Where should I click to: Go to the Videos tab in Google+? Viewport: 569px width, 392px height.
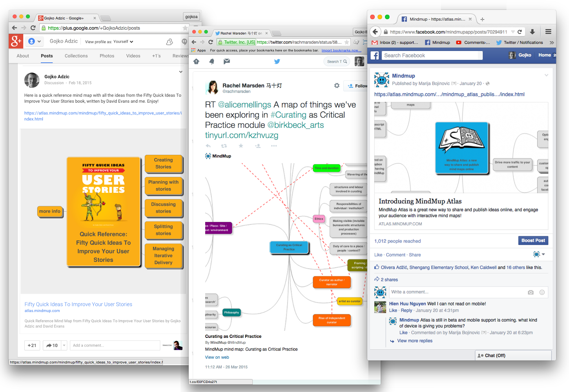133,56
